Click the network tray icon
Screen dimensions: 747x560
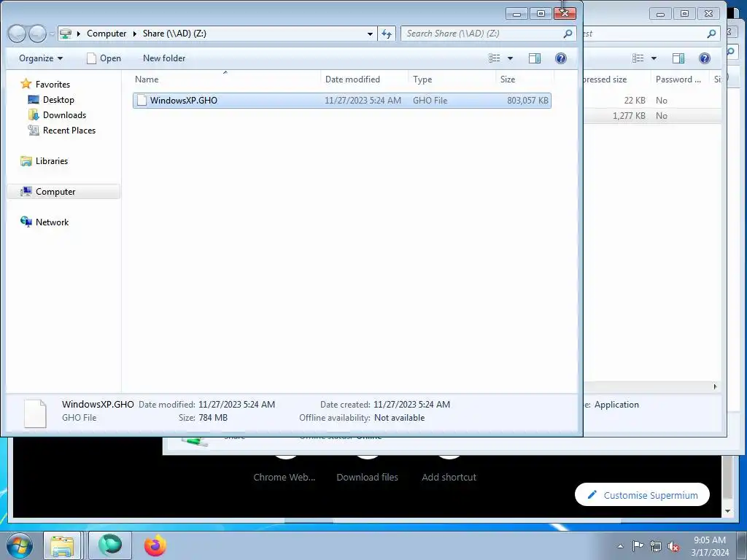coord(656,546)
